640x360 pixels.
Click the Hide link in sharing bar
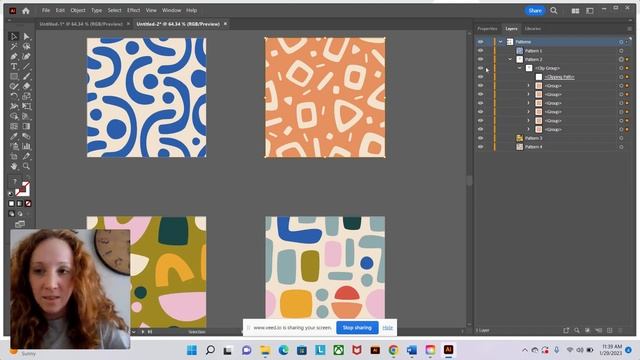[387, 328]
